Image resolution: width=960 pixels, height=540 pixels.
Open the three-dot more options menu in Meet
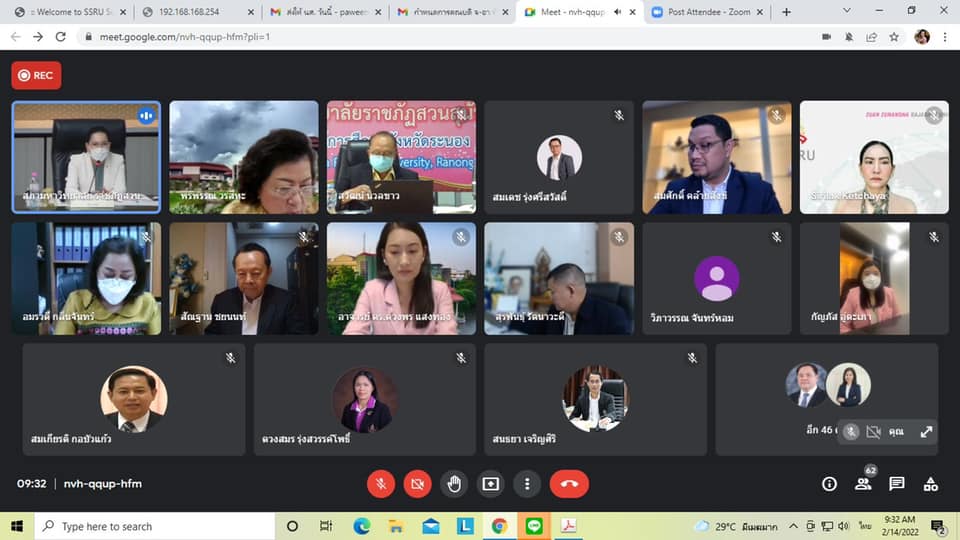tap(527, 484)
